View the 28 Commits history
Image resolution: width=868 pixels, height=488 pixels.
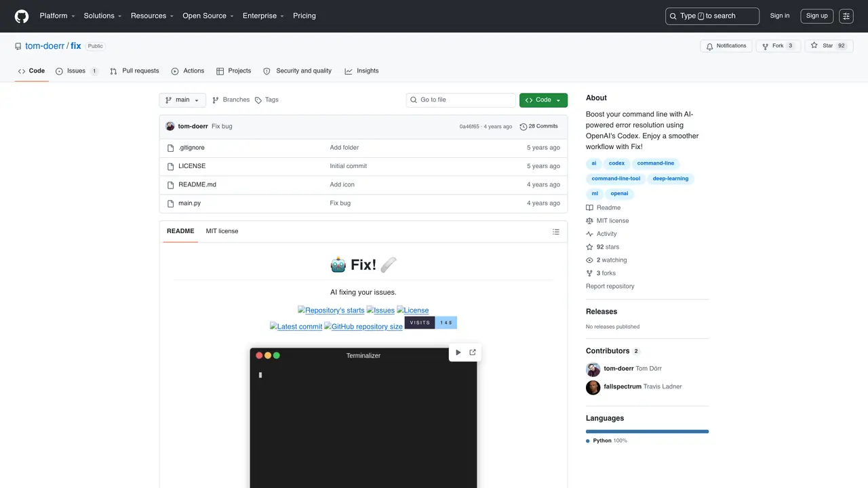(x=538, y=126)
